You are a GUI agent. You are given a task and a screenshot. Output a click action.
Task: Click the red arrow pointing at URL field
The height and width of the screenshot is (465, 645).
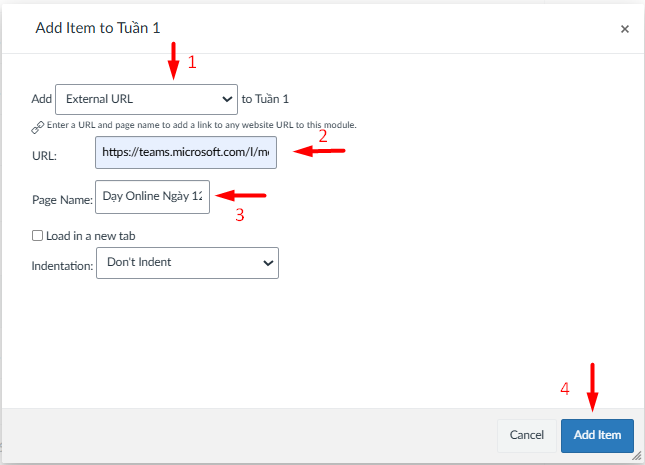(x=322, y=152)
